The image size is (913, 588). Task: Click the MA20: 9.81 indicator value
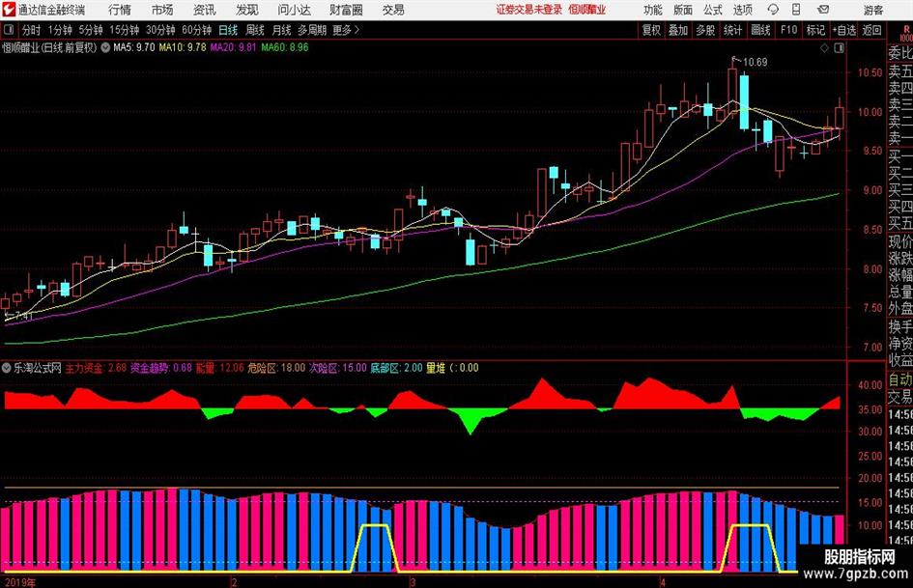click(x=233, y=47)
